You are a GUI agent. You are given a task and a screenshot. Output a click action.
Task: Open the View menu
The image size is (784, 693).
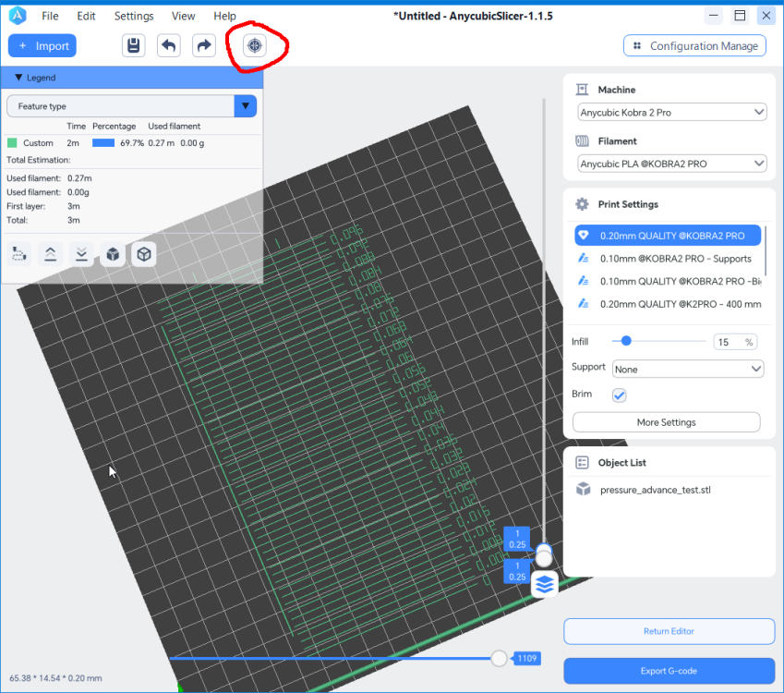[x=183, y=16]
